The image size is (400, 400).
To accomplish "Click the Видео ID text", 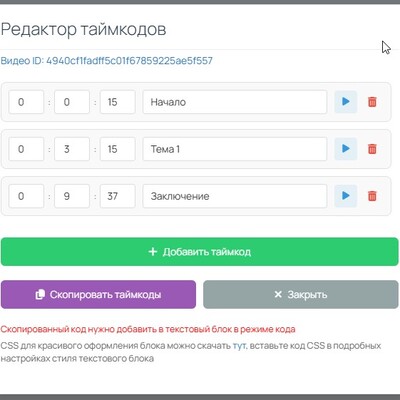I will (x=106, y=61).
